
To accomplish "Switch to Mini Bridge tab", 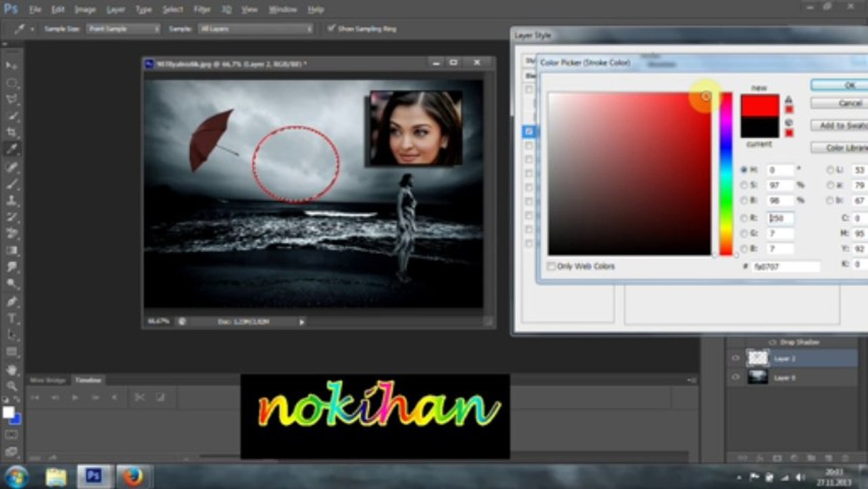I will 48,380.
